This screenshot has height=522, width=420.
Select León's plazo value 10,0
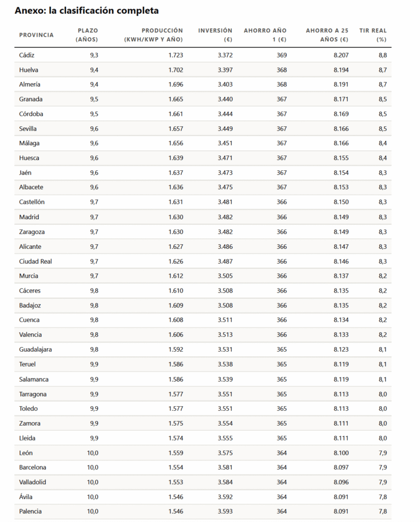tap(93, 453)
